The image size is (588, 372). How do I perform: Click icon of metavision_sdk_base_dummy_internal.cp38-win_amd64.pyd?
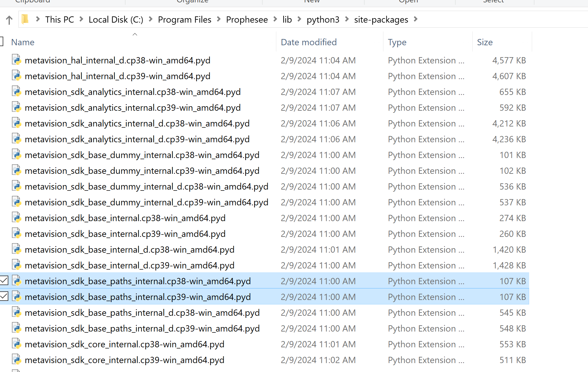17,154
